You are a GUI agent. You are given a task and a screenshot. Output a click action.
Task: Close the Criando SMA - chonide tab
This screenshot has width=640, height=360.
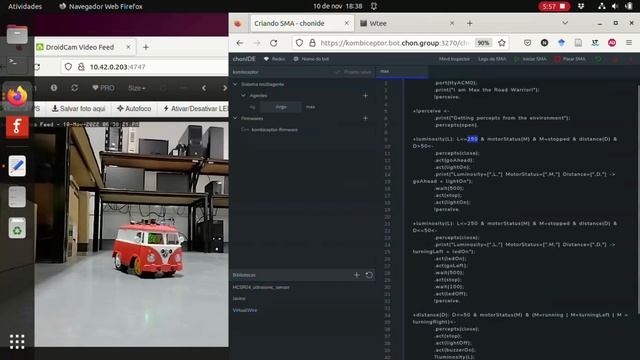click(x=347, y=23)
